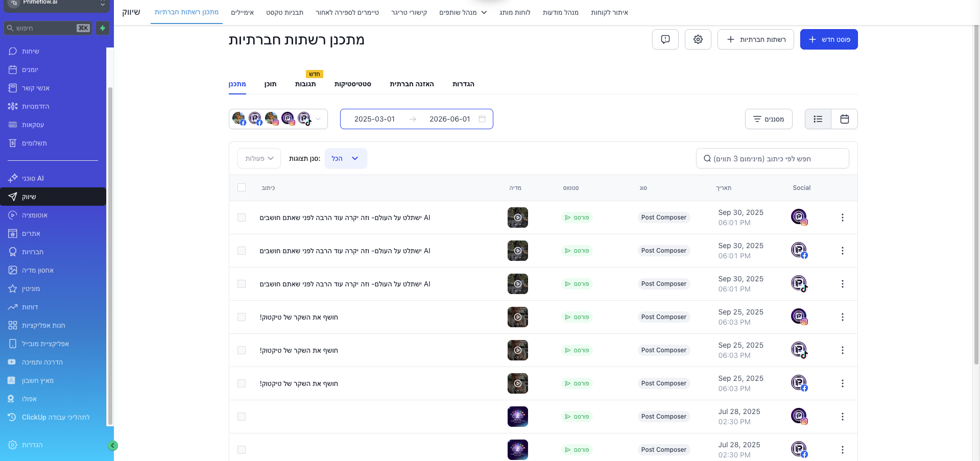Switch to list view icon
Viewport: 980px width, 461px height.
(818, 119)
